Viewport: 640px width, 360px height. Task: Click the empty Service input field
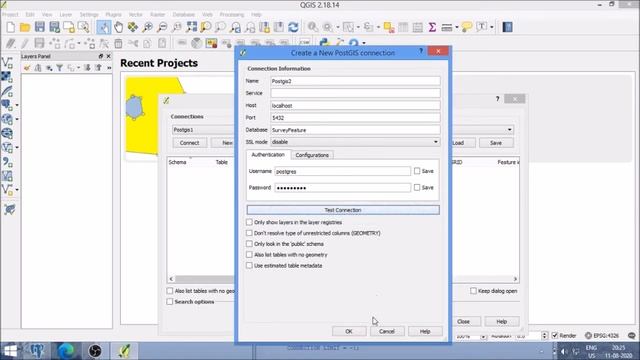click(x=355, y=93)
